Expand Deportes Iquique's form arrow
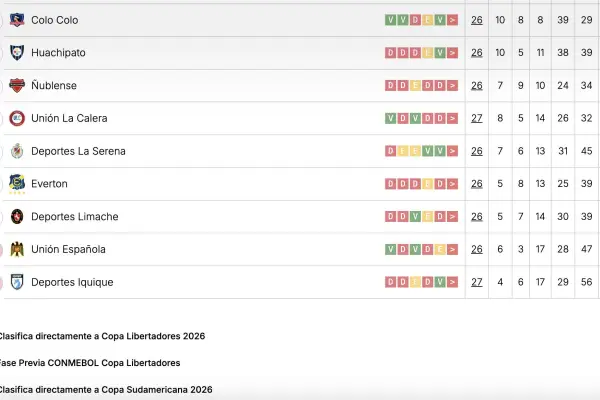Image resolution: width=600 pixels, height=400 pixels. coord(452,282)
